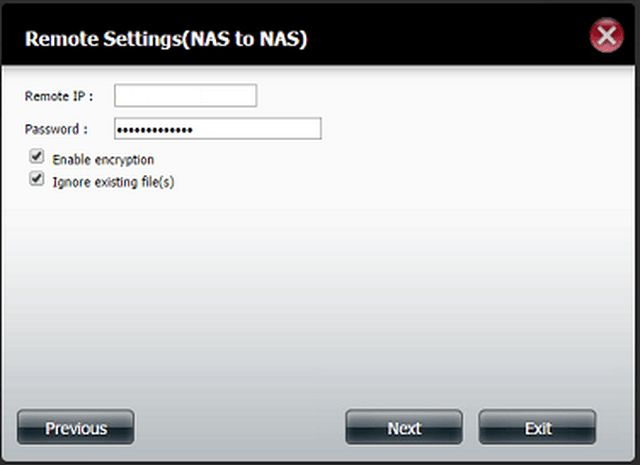This screenshot has height=465, width=640.
Task: Click the Remote Settings(NAS to NAS) title
Action: click(x=166, y=39)
